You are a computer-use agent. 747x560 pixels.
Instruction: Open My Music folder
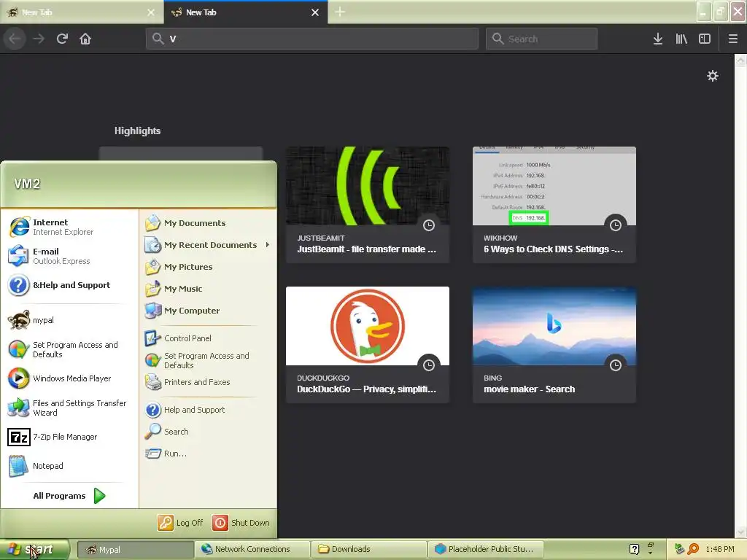coord(208,289)
